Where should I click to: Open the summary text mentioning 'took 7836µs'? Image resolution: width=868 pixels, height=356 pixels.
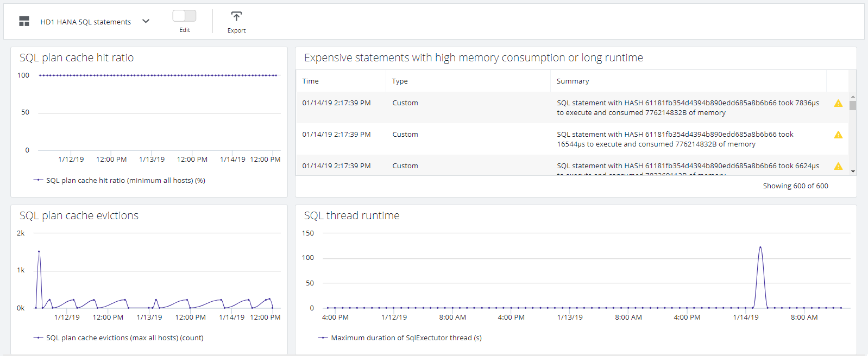point(688,107)
